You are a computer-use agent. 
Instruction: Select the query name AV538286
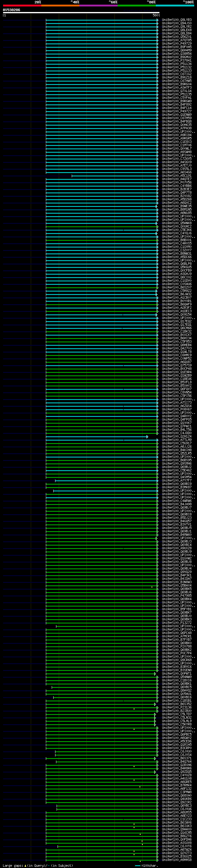pos(11,10)
